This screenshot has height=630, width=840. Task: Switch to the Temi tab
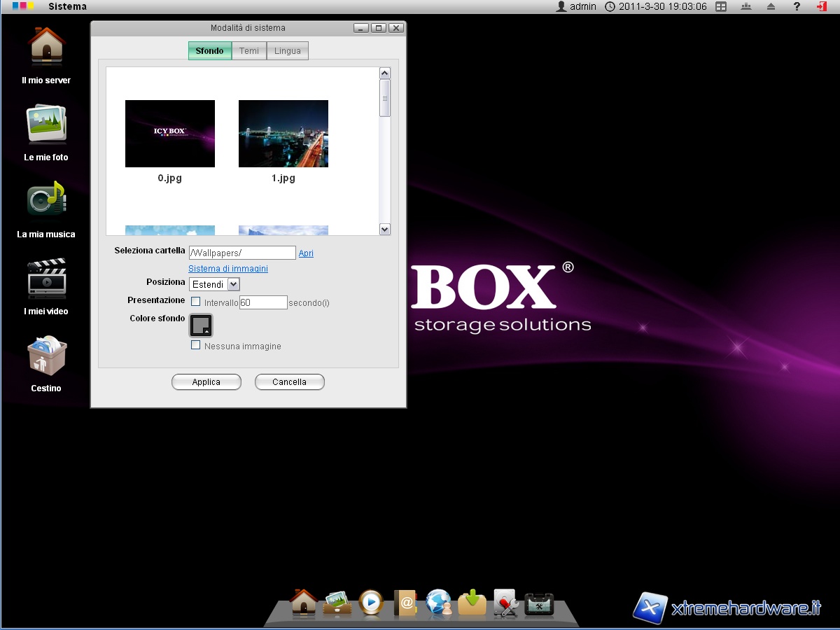point(249,51)
